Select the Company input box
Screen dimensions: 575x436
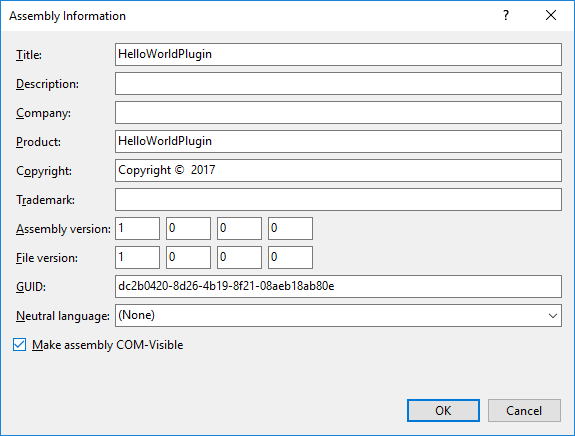point(338,113)
